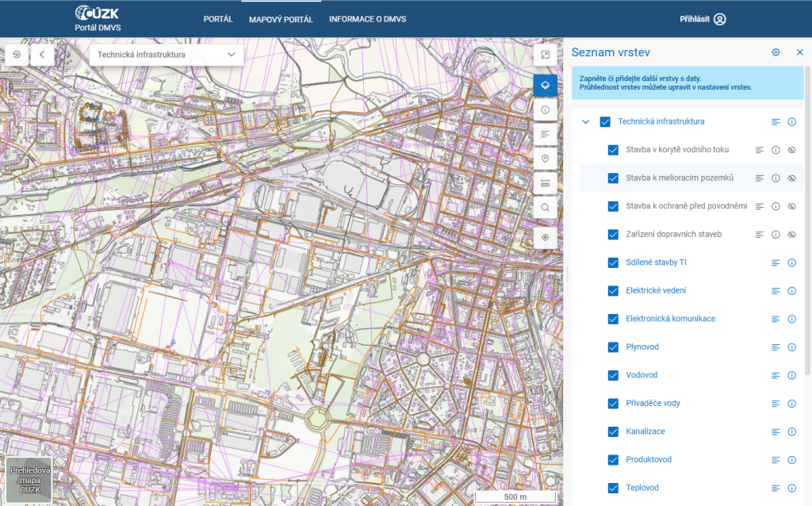Viewport: 812px width, 506px height.
Task: Click the Kanalizace layer name
Action: (x=645, y=431)
